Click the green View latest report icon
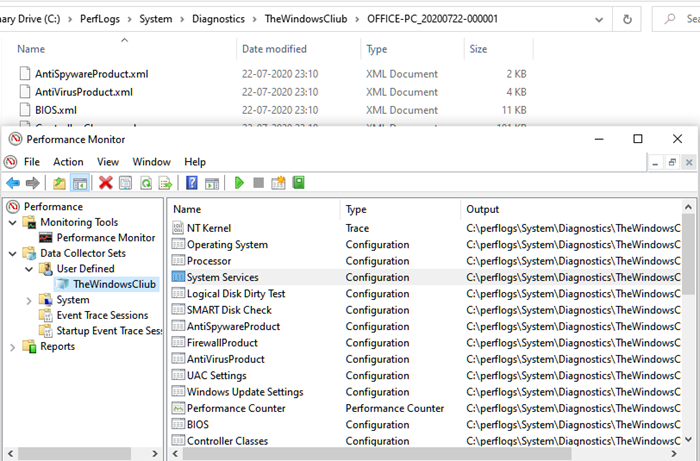Viewport: 700px width, 461px height. (298, 183)
